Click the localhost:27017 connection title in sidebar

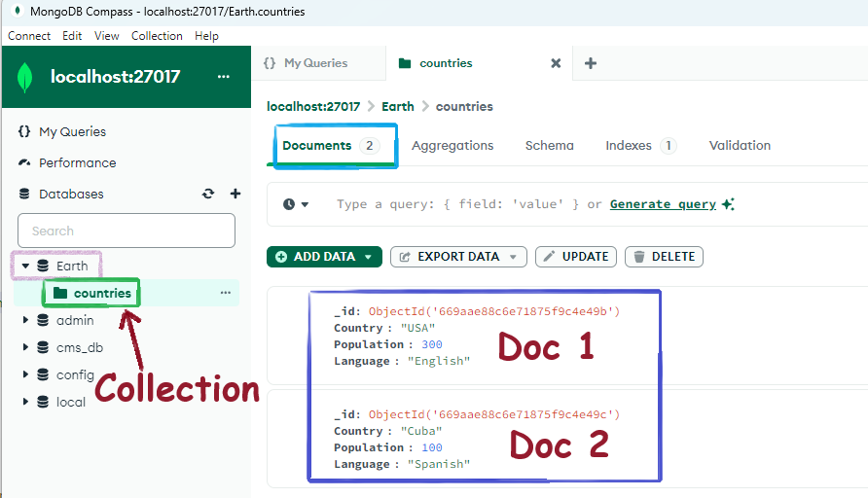pyautogui.click(x=115, y=77)
